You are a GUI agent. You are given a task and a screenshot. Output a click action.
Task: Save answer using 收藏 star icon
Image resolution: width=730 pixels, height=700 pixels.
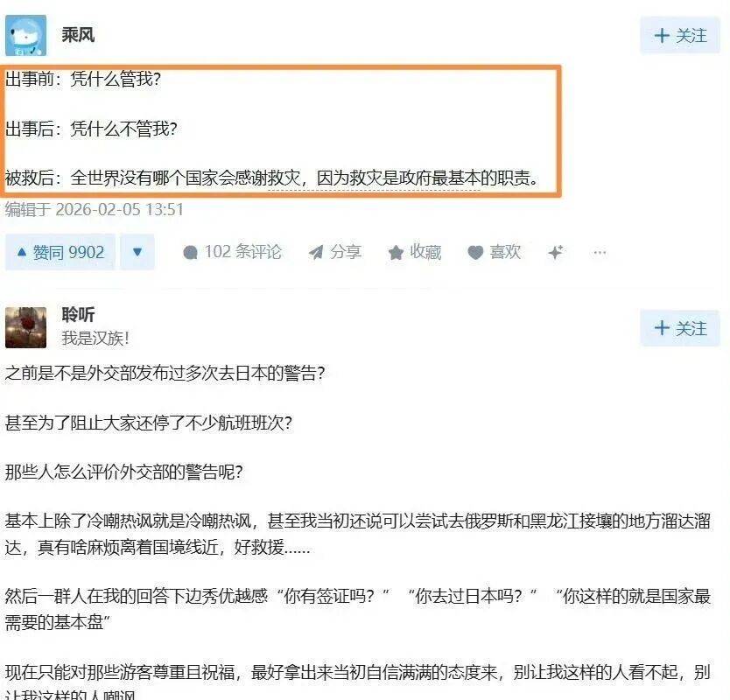tap(396, 252)
